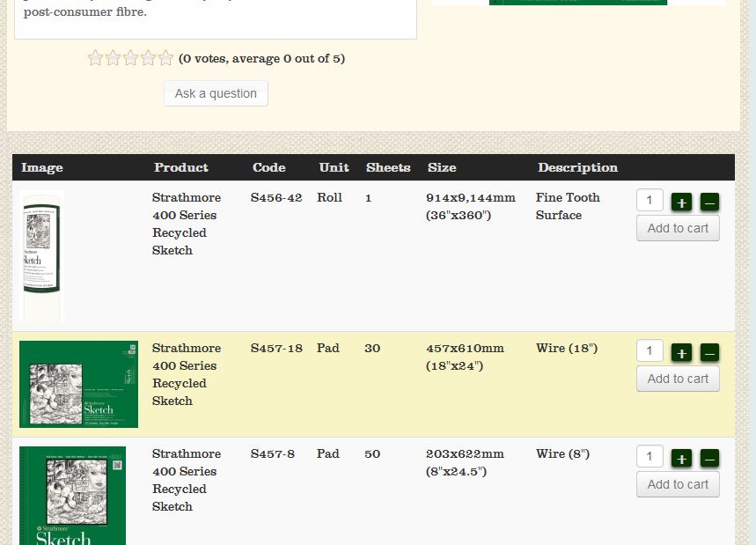Select the votes average rating text
756x545 pixels.
click(x=261, y=58)
